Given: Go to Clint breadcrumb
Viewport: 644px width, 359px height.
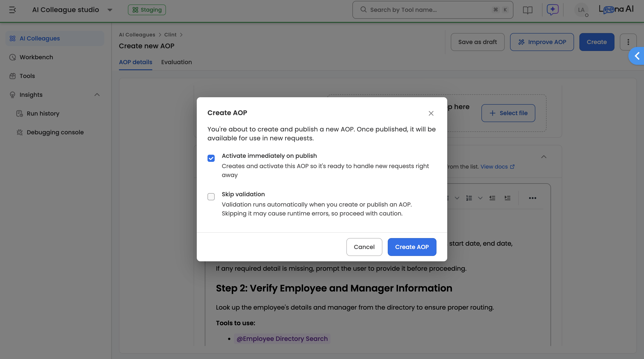Looking at the screenshot, I should click(x=170, y=35).
